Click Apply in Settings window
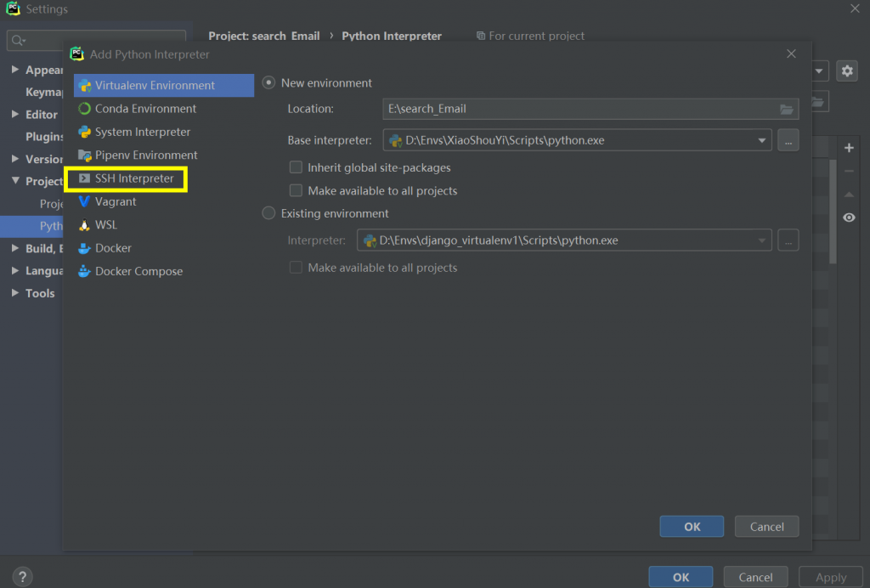This screenshot has width=870, height=588. click(831, 577)
